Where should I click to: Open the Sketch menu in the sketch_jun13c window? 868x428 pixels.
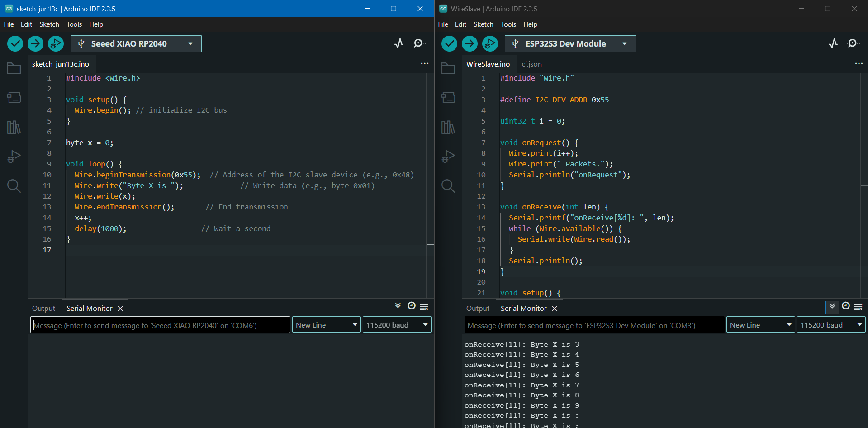pyautogui.click(x=49, y=24)
